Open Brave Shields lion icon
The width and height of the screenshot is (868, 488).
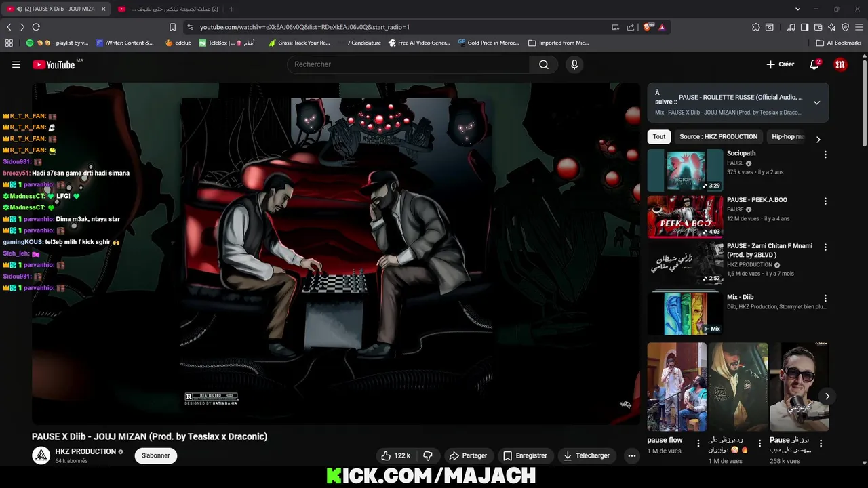click(x=647, y=27)
